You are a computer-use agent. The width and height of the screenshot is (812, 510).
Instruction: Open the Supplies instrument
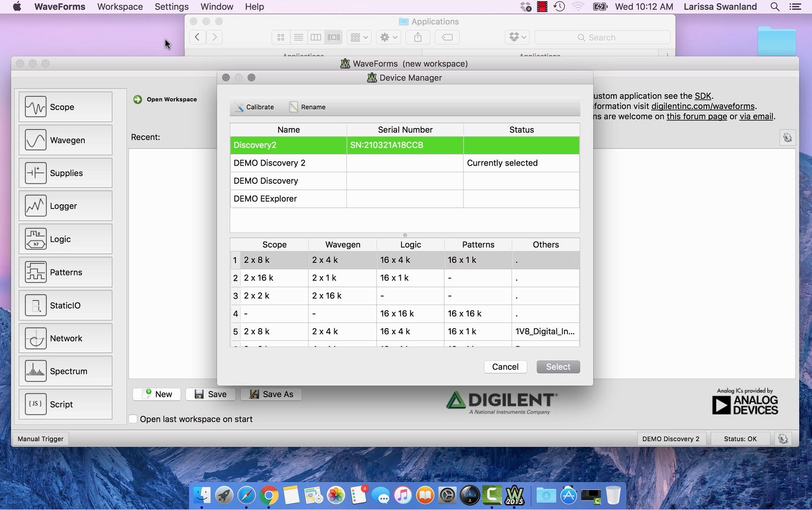tap(66, 173)
